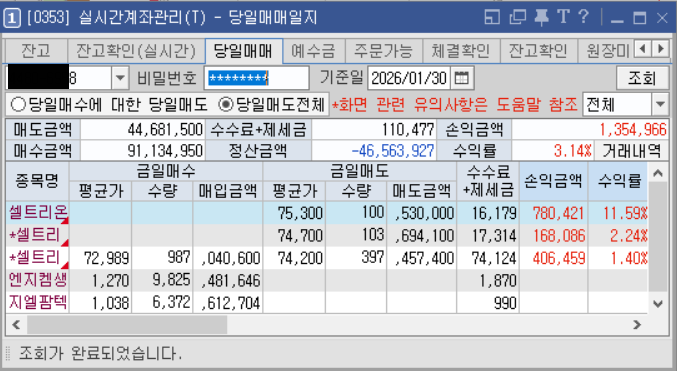Click the duplicate window icon in title bar

click(517, 17)
